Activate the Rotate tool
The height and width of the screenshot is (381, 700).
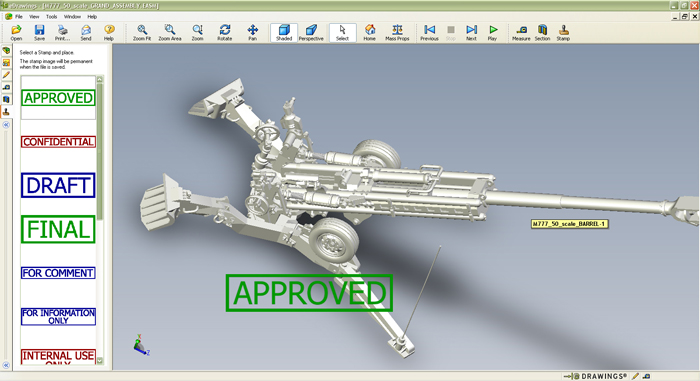click(x=225, y=33)
